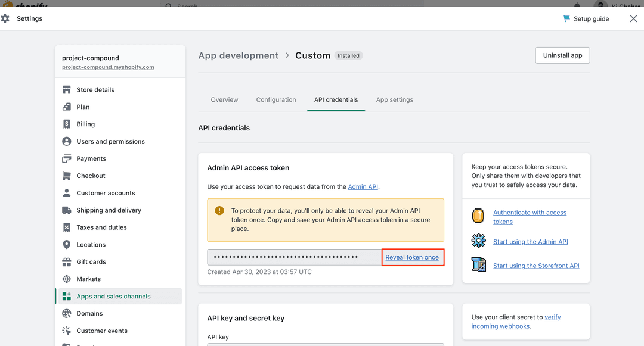This screenshot has width=644, height=346.
Task: Click the Settings gear icon
Action: click(5, 18)
